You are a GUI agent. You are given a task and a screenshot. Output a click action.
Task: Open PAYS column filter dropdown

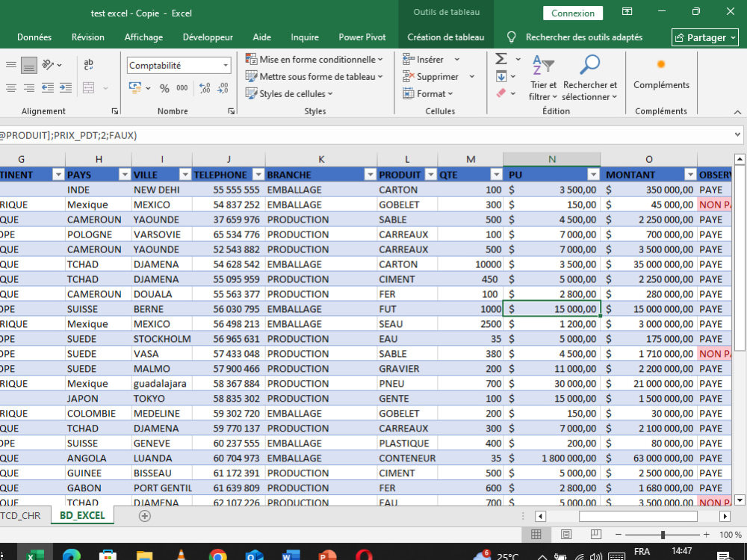(124, 175)
